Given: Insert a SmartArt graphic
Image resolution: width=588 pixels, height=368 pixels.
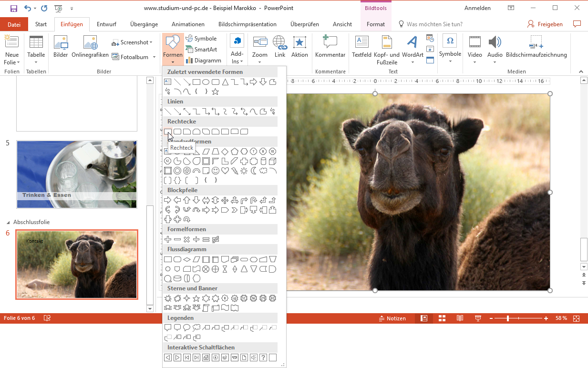Looking at the screenshot, I should click(x=201, y=50).
